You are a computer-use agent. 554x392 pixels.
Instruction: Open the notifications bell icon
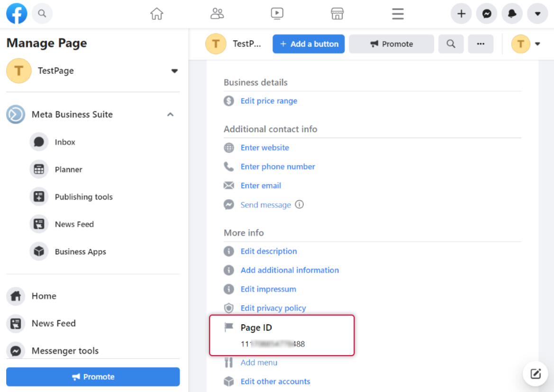click(512, 14)
